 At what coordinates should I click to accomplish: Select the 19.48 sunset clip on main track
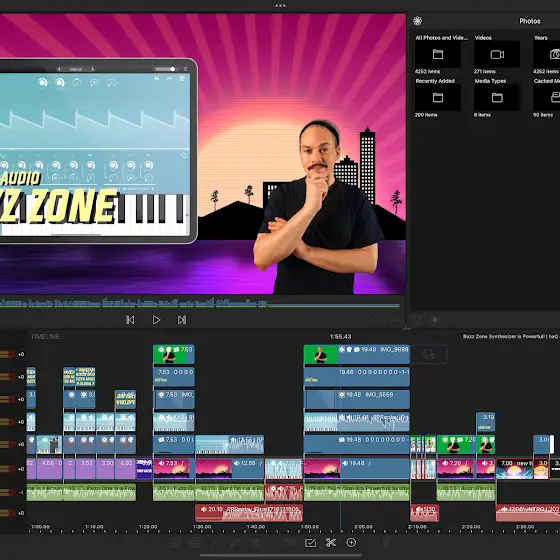pyautogui.click(x=357, y=469)
